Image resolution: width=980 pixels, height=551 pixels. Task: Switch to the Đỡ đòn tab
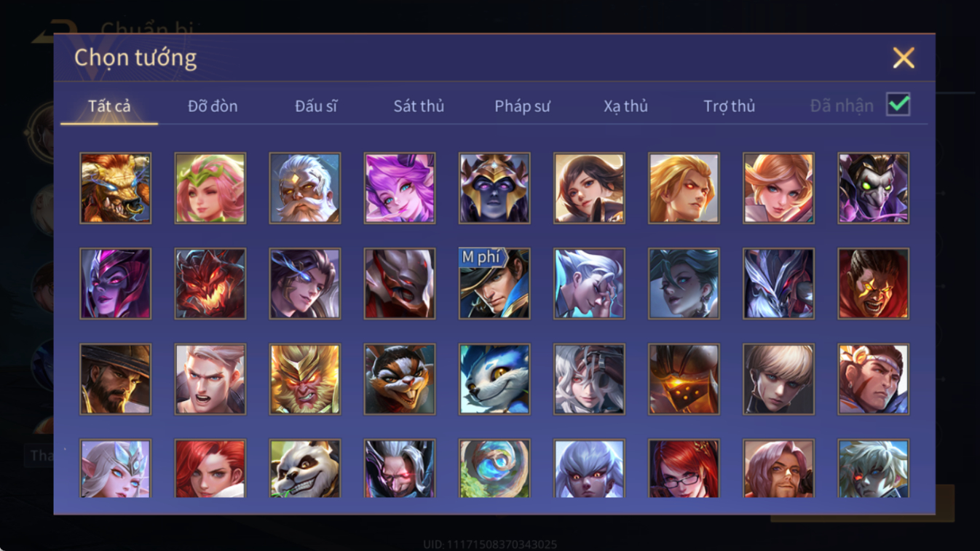(x=213, y=106)
